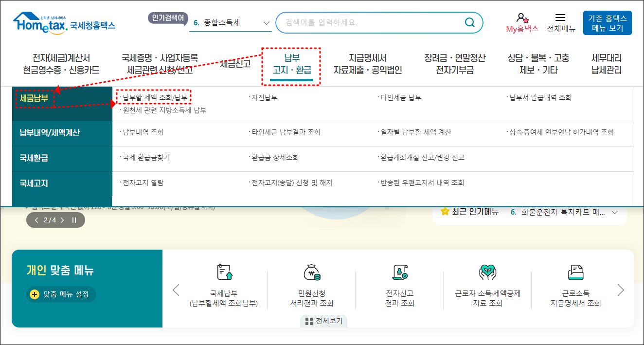Pause the rotating banner playback

point(73,219)
